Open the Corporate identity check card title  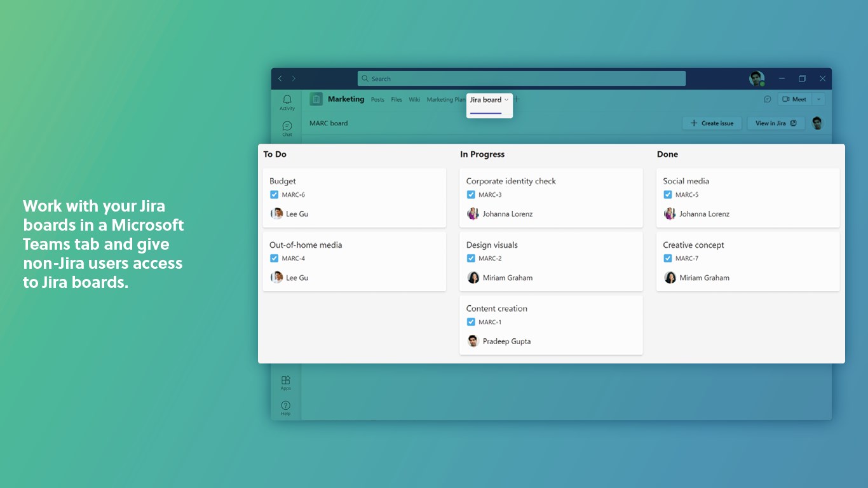point(511,181)
